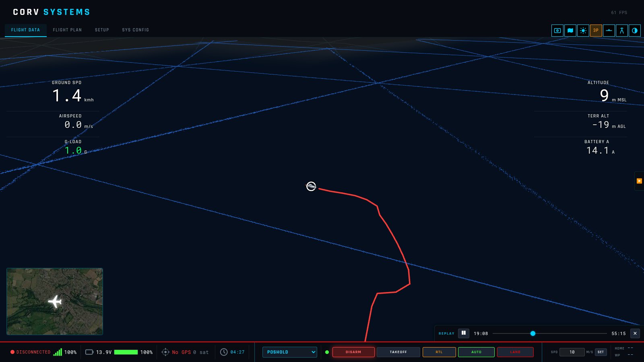
Task: Open the Flight Plan tab
Action: (x=67, y=30)
